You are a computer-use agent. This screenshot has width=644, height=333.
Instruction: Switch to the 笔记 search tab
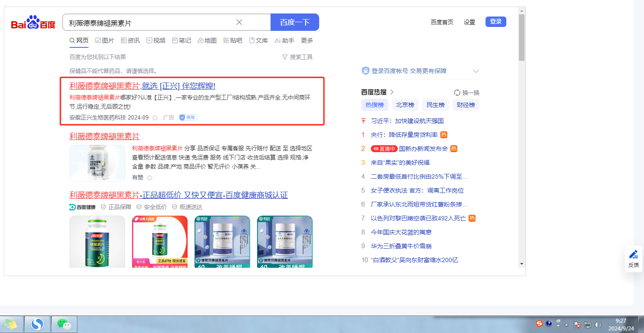pos(182,40)
